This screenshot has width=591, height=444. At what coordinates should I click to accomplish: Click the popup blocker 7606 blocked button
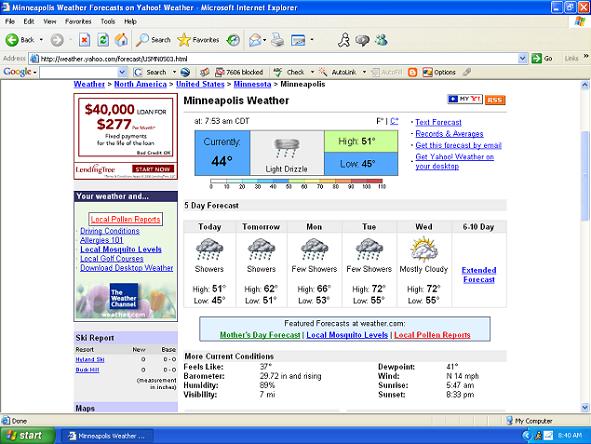coord(239,72)
